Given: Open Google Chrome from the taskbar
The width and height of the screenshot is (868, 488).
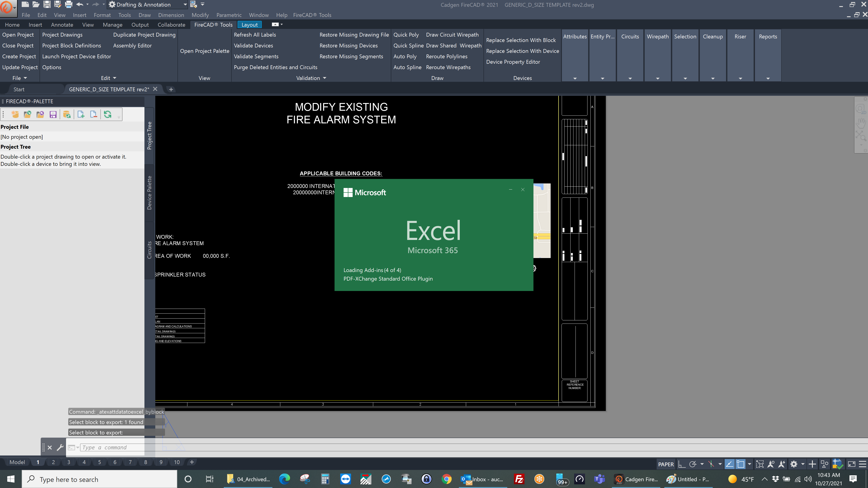Looking at the screenshot, I should (x=446, y=479).
